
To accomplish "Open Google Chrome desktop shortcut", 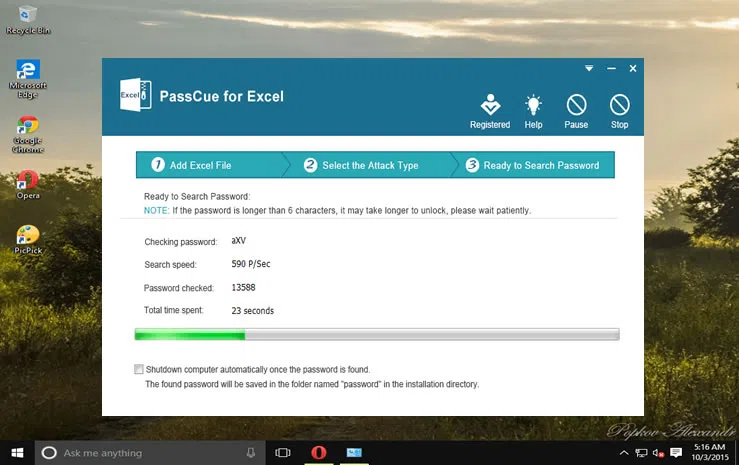I will pyautogui.click(x=27, y=134).
